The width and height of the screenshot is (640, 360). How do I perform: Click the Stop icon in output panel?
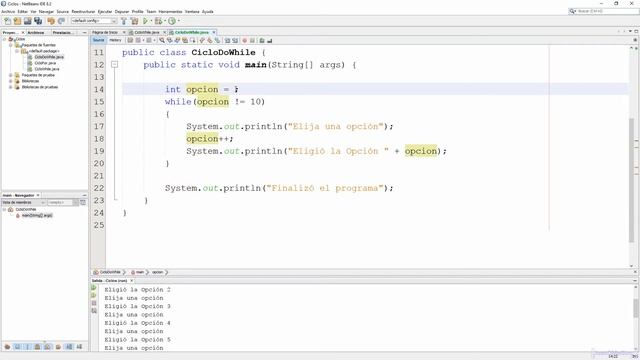pos(94,303)
